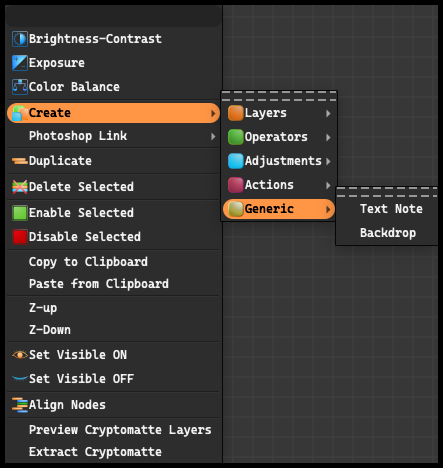Set visibility off with closed-eye icon

20,378
